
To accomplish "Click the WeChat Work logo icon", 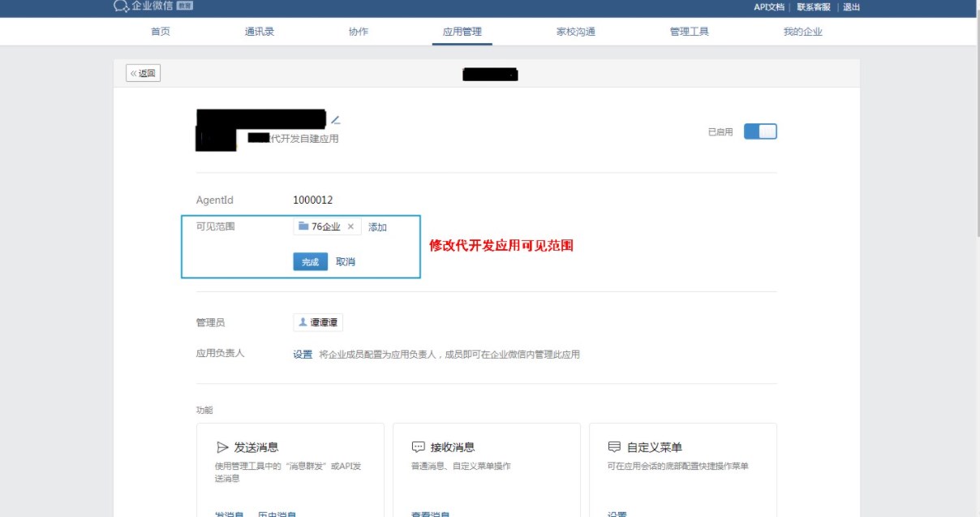I will click(x=121, y=6).
